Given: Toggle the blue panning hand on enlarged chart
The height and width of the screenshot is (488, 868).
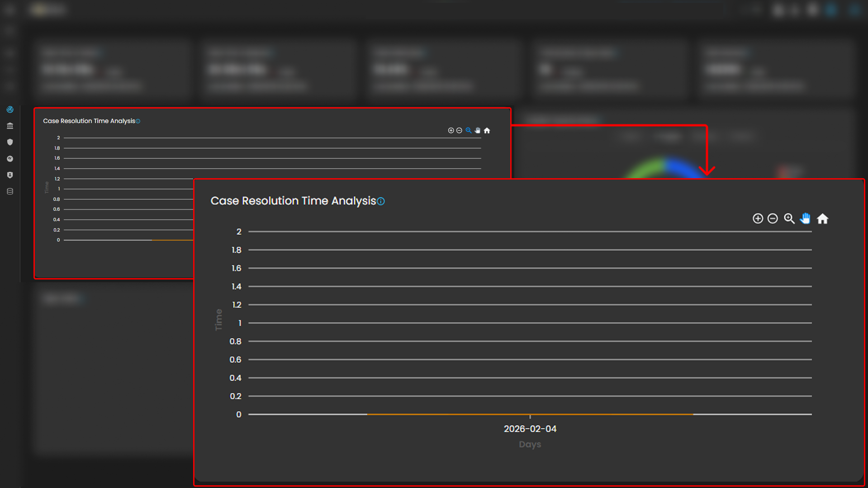Looking at the screenshot, I should coord(805,218).
